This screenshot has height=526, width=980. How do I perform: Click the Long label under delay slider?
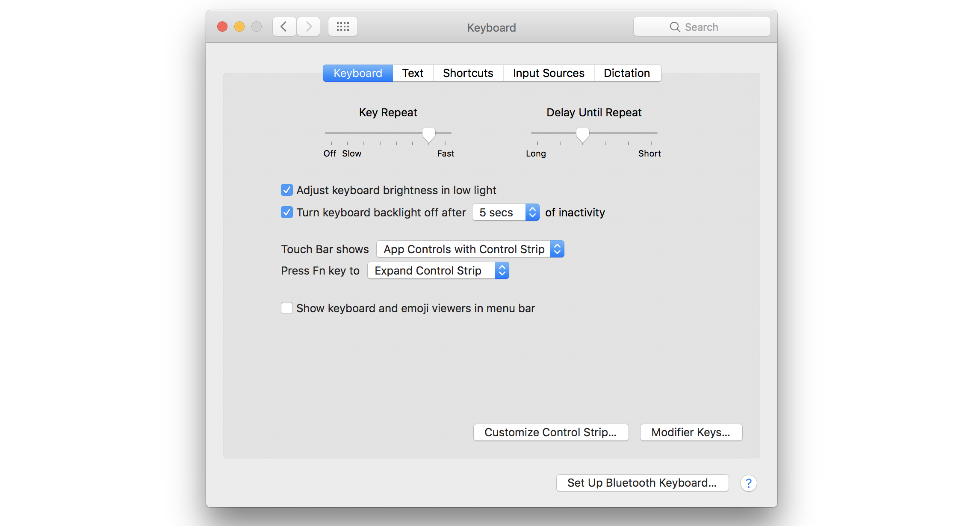click(536, 154)
